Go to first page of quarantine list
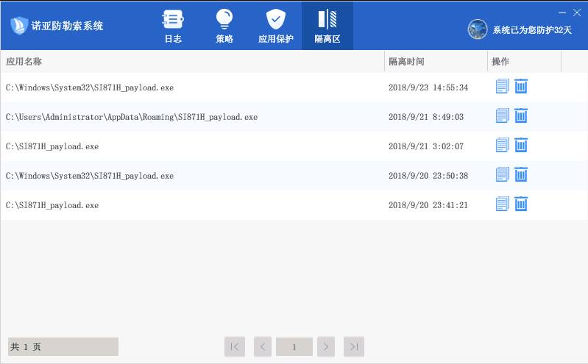Viewport: 588px width, 364px height. (235, 347)
